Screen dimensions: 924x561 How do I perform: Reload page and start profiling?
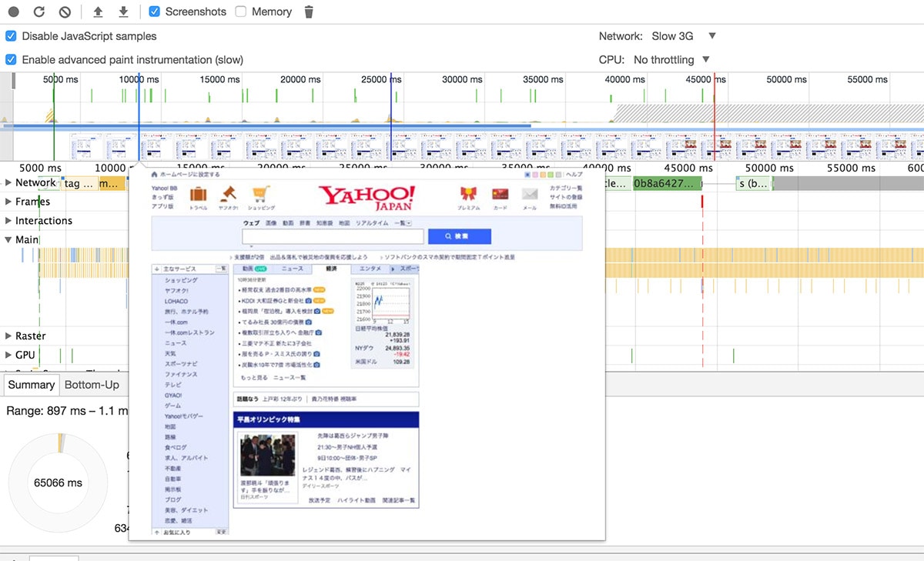[39, 12]
